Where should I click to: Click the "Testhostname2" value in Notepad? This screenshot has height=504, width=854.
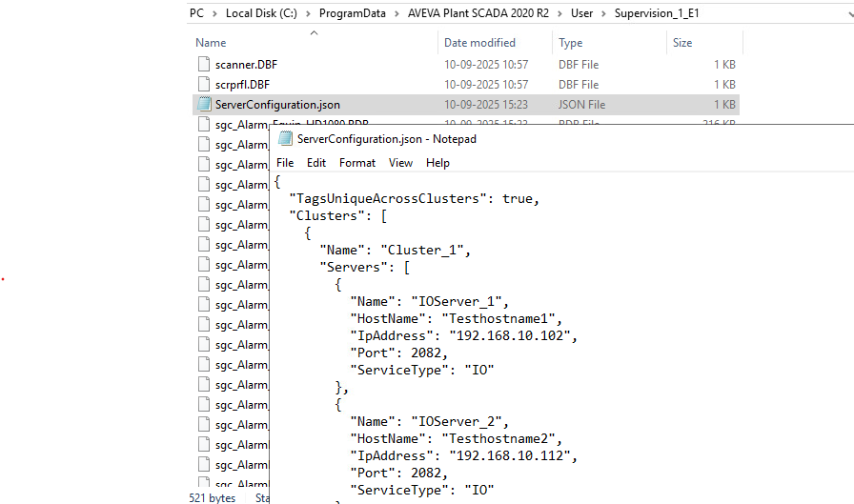point(498,438)
